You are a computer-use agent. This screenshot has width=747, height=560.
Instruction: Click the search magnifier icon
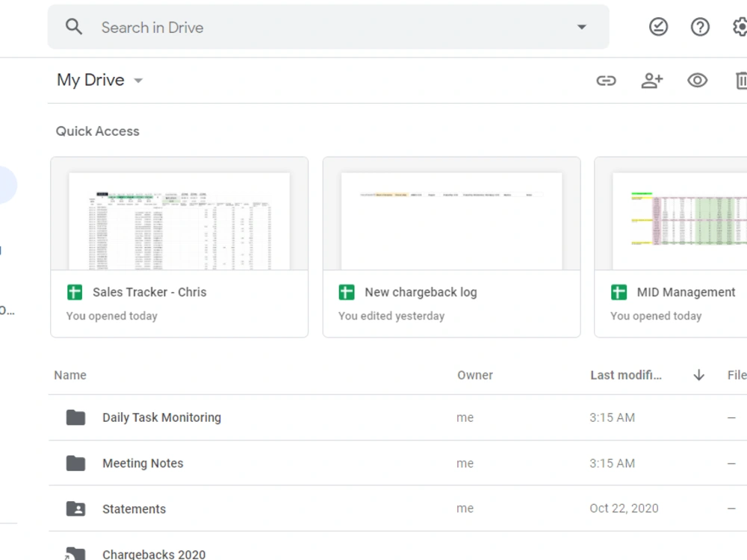[74, 27]
